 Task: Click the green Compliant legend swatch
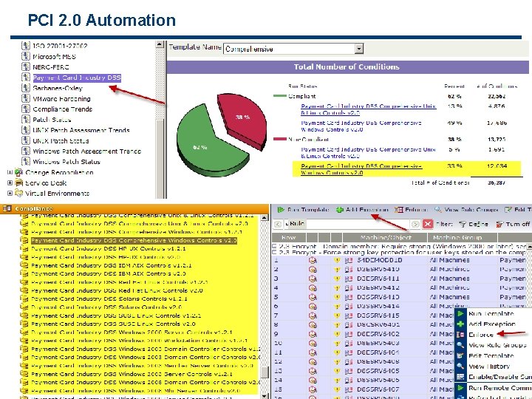[279, 96]
